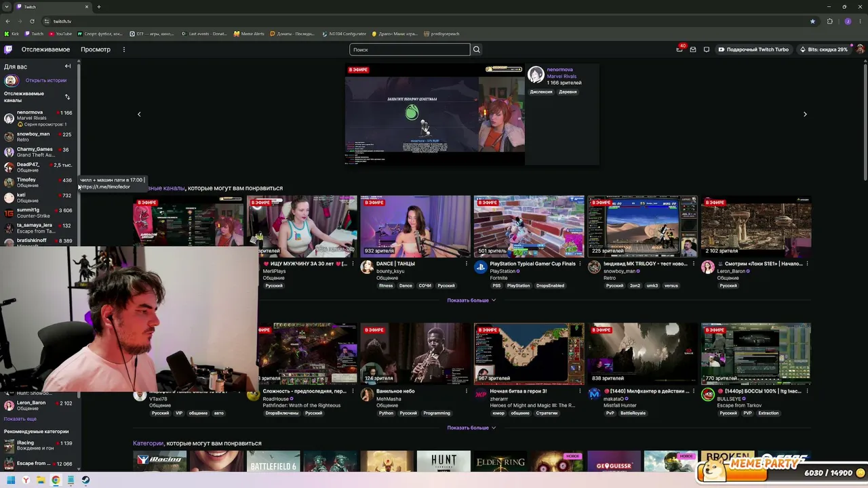Click the browser address bar
Viewport: 868px width, 488px height.
click(427, 21)
